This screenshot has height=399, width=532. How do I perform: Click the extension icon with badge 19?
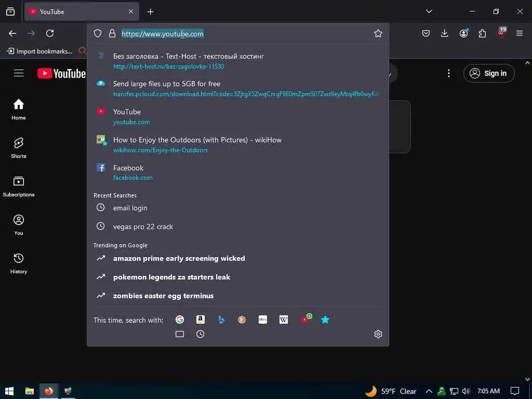point(501,33)
